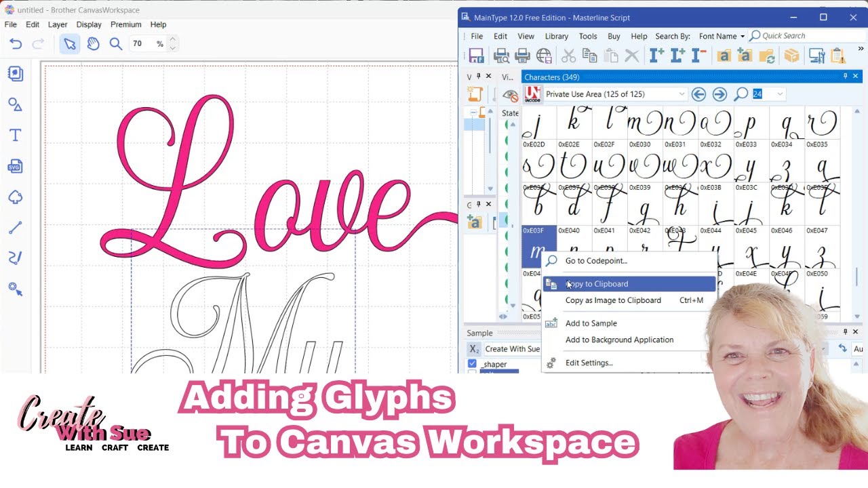This screenshot has height=488, width=868.
Task: Click the globe export icon in MainType
Action: (x=544, y=56)
